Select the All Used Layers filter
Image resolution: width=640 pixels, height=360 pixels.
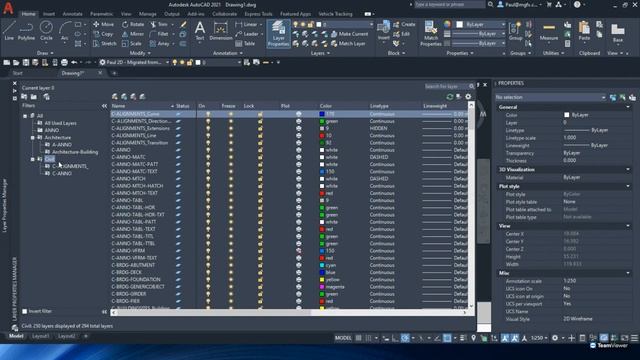[x=60, y=123]
